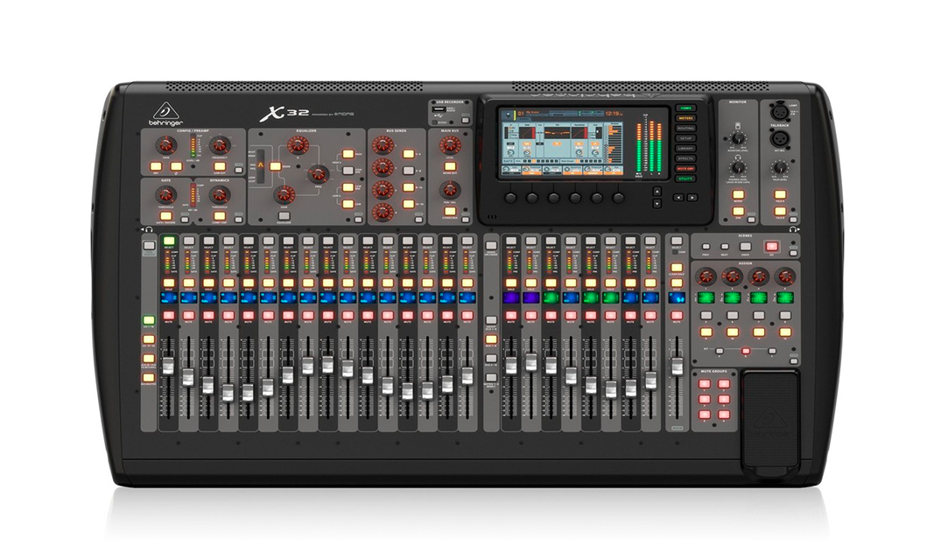Open the ROUTING screen button
This screenshot has height=560, width=934.
tap(685, 129)
